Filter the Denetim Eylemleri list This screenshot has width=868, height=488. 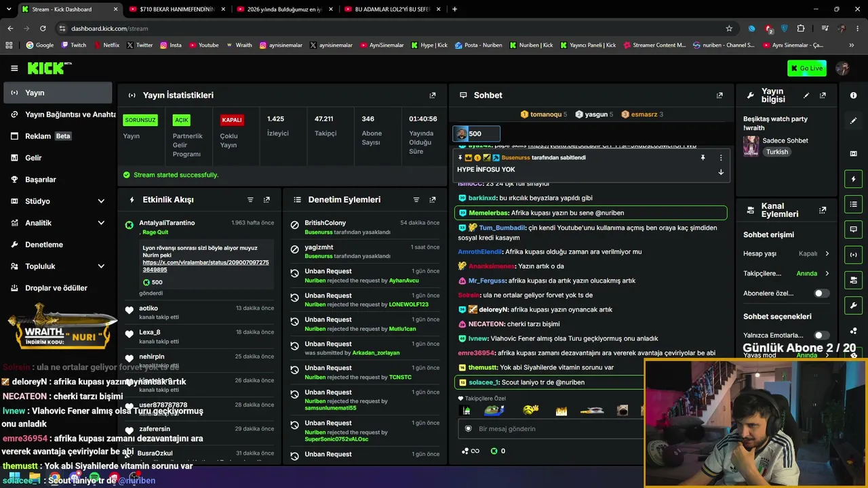point(416,200)
